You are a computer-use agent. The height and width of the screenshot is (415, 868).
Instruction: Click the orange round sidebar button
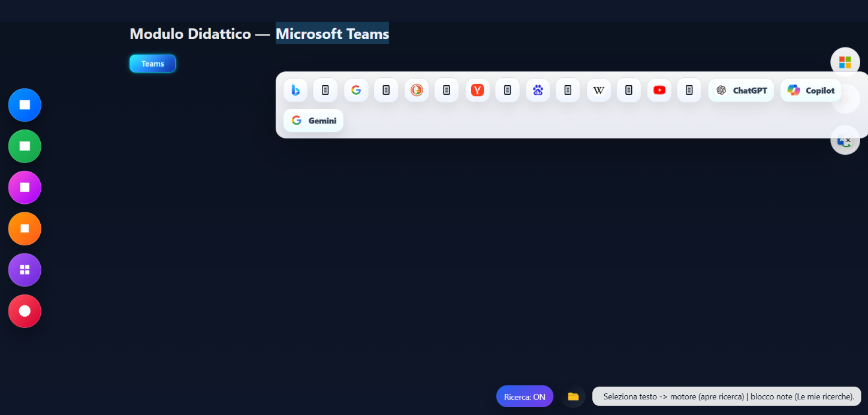click(25, 228)
